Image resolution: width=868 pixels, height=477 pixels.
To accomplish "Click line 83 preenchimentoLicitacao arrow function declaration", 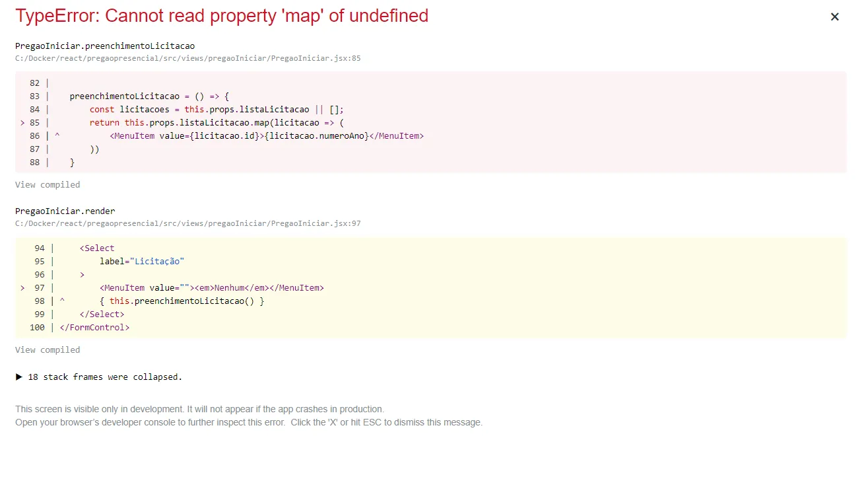I will coord(149,96).
